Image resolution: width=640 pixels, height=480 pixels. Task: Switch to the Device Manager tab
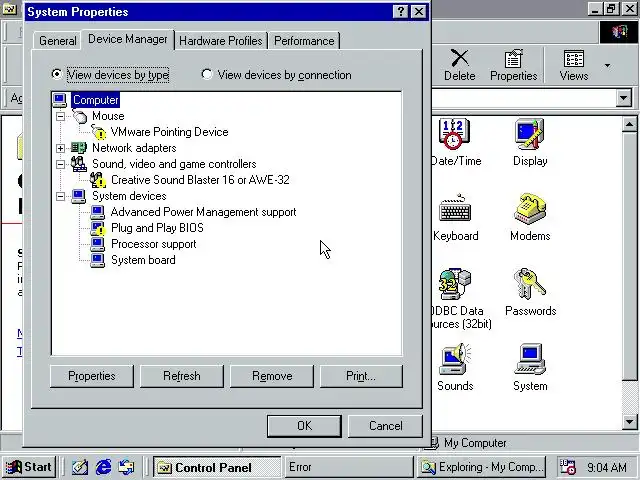coord(128,39)
